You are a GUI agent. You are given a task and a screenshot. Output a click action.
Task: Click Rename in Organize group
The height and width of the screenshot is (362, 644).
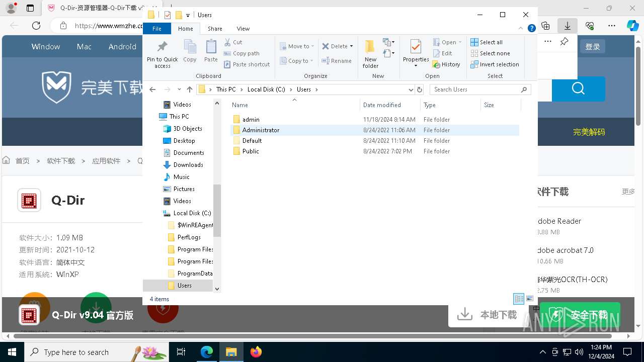[337, 61]
